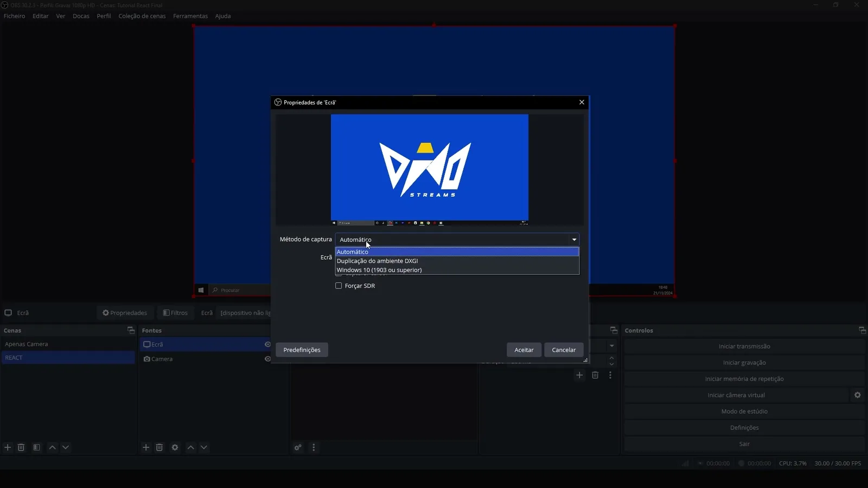The height and width of the screenshot is (488, 868).
Task: Open transition properties three-dot menu
Action: coord(610,375)
